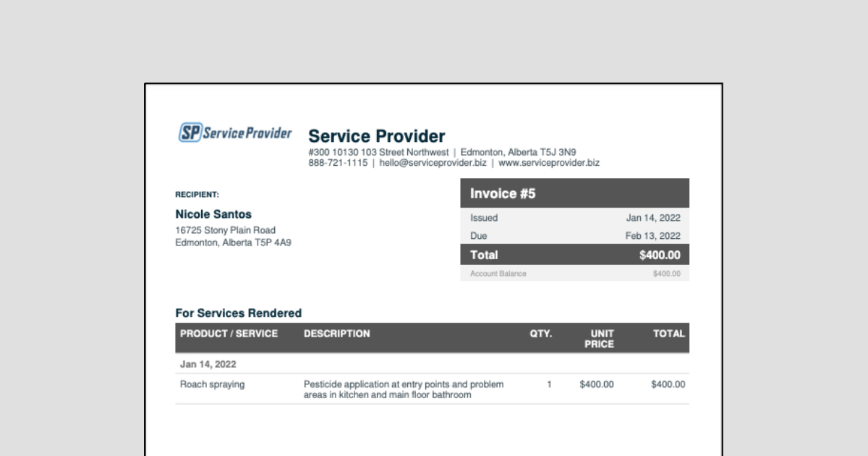Click the bold 'Service Provider' company heading
Viewport: 868px width, 456px height.
point(377,136)
